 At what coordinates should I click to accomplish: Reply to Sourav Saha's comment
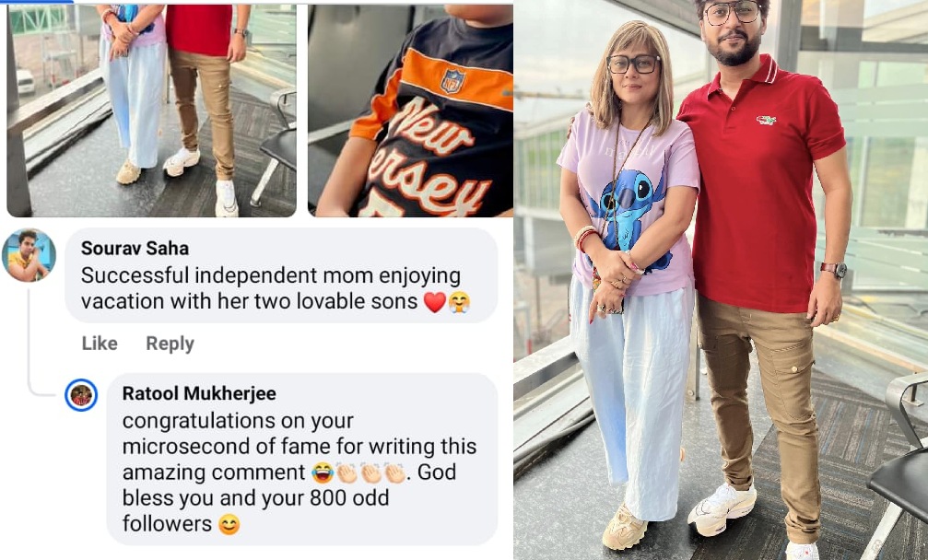coord(170,344)
